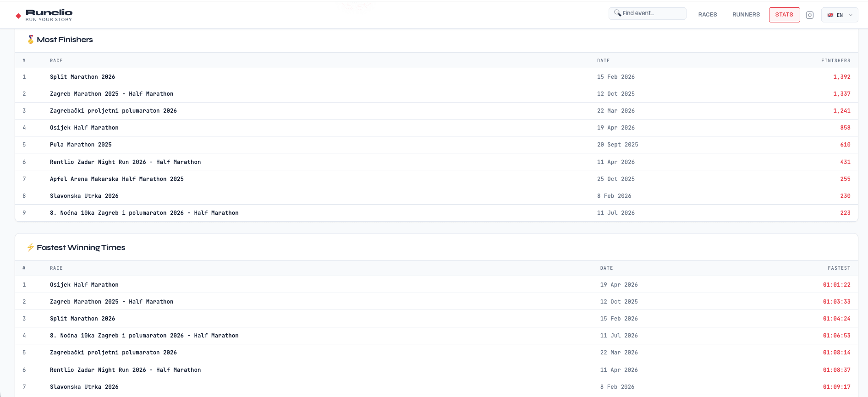Image resolution: width=868 pixels, height=397 pixels.
Task: Select Slavonska Utrka 2026 in Most Finishers
Action: point(84,196)
